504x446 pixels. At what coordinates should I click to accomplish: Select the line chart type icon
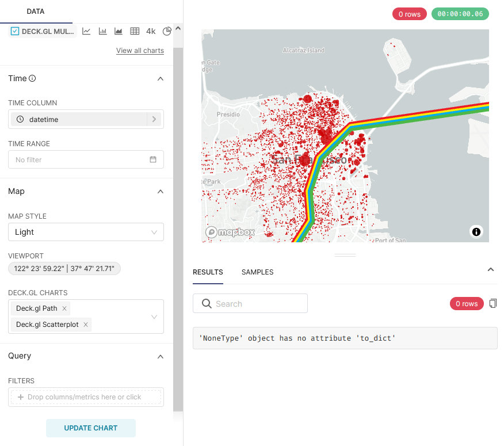(x=86, y=31)
